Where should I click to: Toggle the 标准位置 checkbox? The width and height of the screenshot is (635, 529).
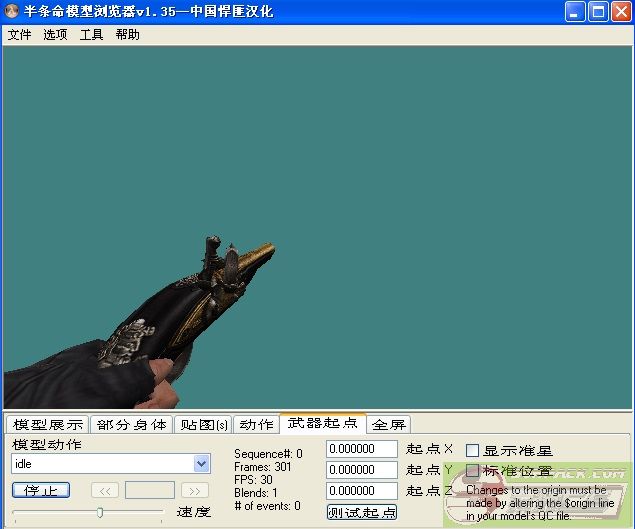click(x=473, y=471)
